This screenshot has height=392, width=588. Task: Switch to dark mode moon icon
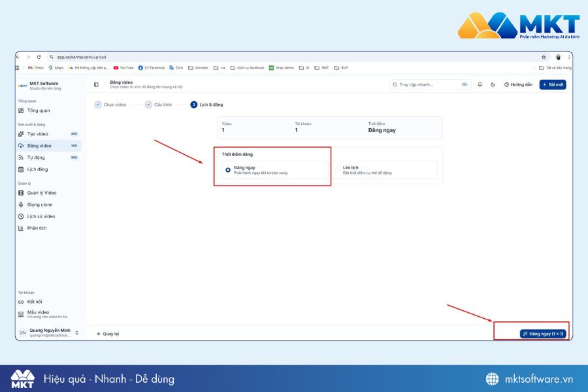[x=493, y=85]
